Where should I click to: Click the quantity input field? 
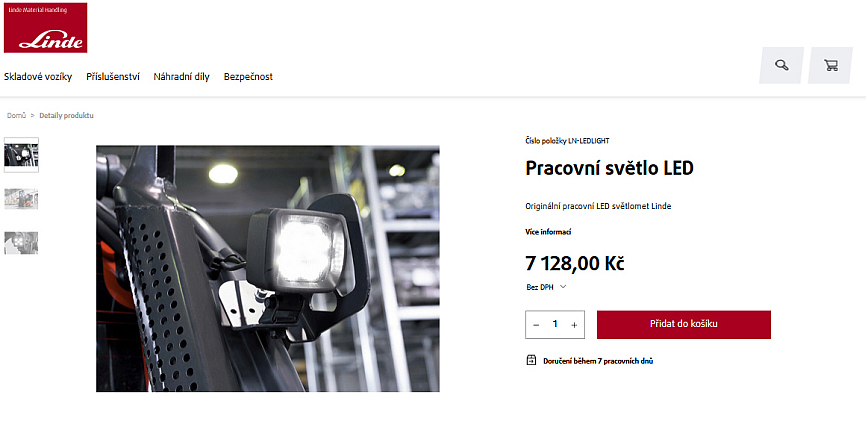click(555, 324)
